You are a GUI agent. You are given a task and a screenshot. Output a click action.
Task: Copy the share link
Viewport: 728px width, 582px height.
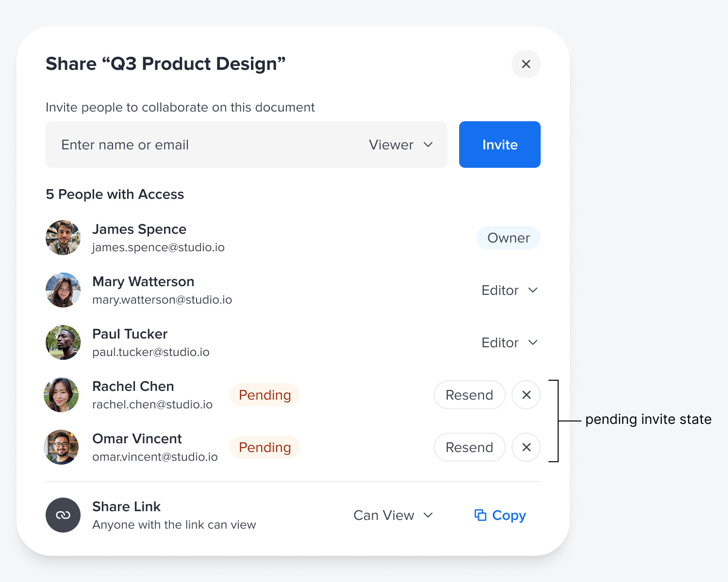coord(500,515)
